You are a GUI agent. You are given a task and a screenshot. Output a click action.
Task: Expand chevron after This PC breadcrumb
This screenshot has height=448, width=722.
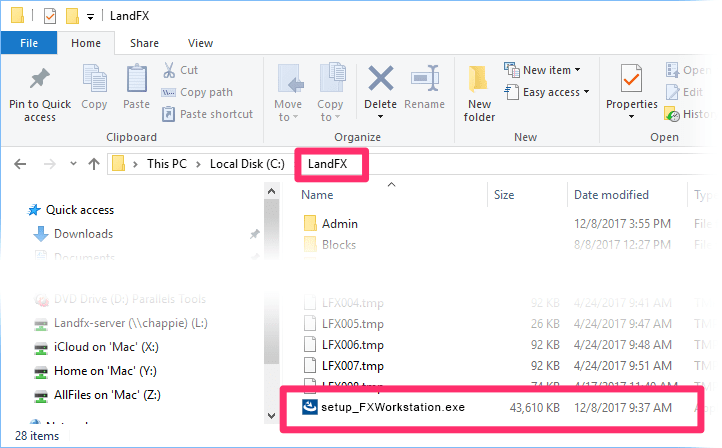point(198,164)
